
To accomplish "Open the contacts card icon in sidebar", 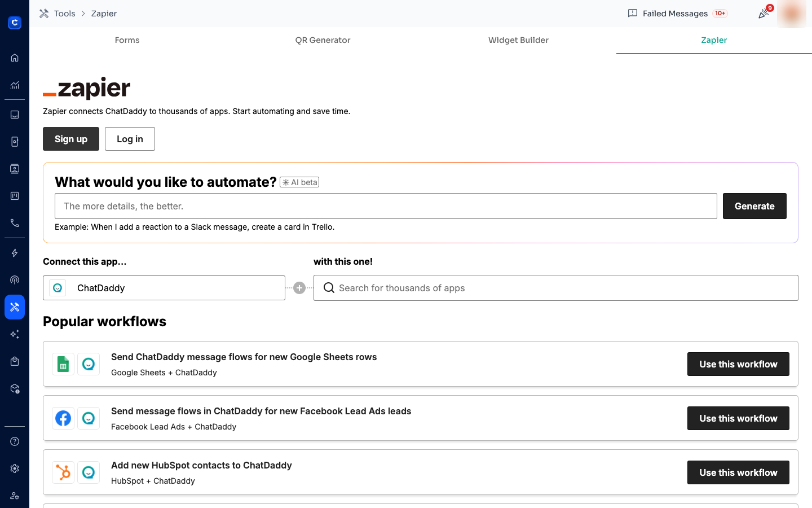I will [x=15, y=169].
